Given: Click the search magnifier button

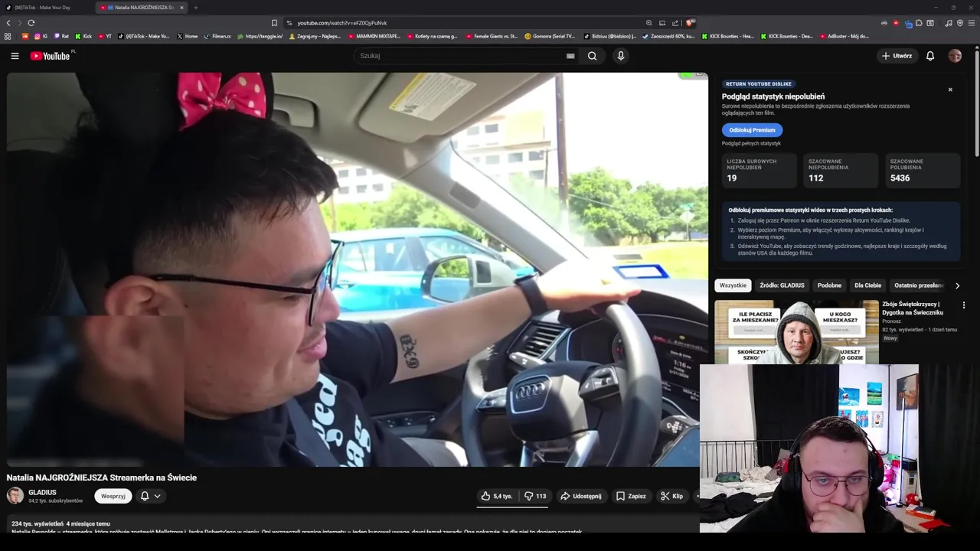Looking at the screenshot, I should coord(592,56).
